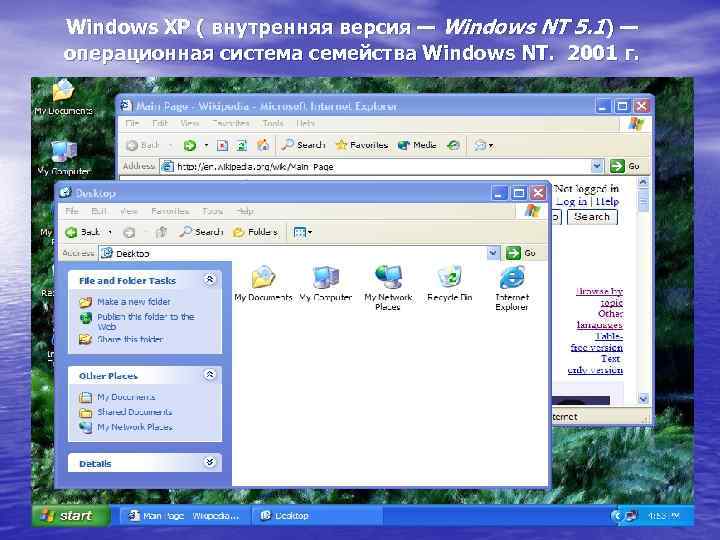Open Edit menu in Internet Explorer
Viewport: 720px width, 540px height.
click(160, 123)
